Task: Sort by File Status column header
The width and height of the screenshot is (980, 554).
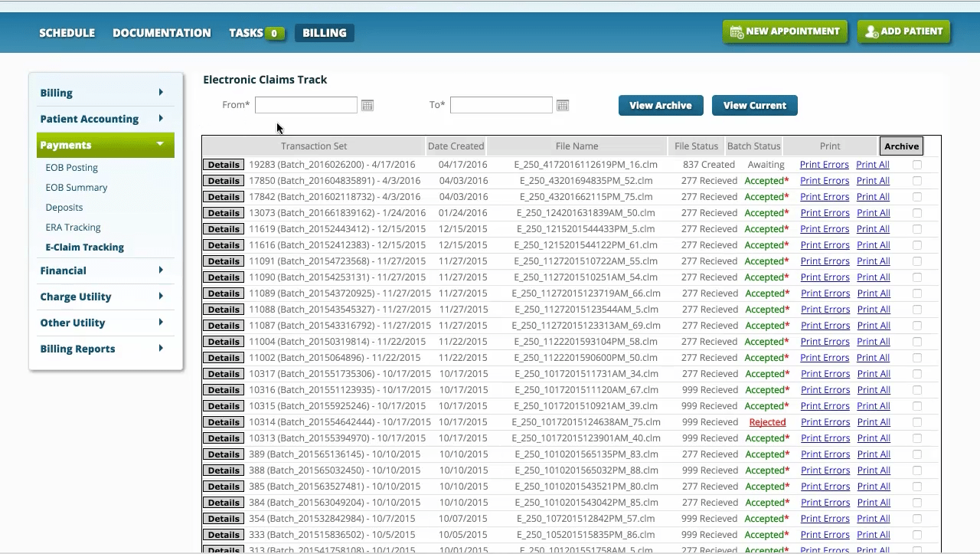Action: coord(697,146)
